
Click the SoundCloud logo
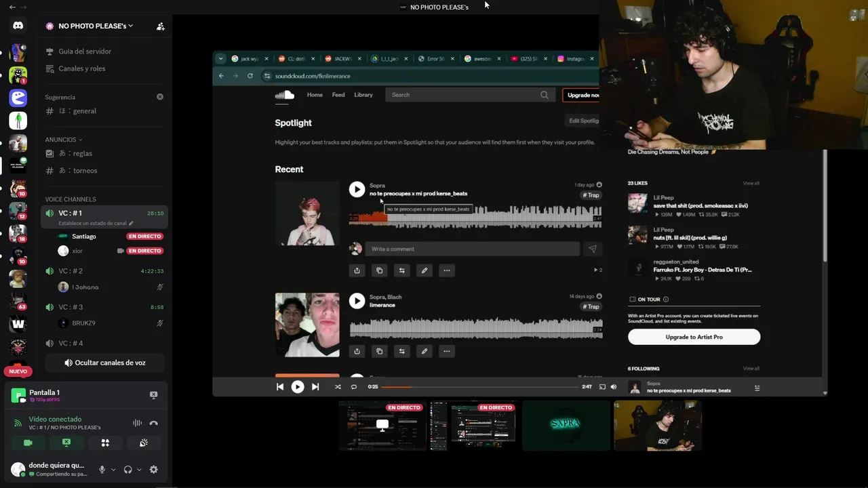285,95
